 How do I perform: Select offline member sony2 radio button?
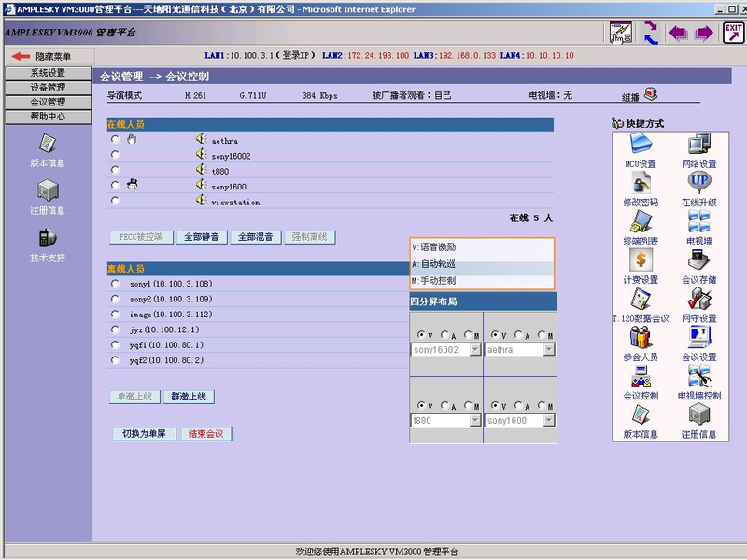point(115,299)
